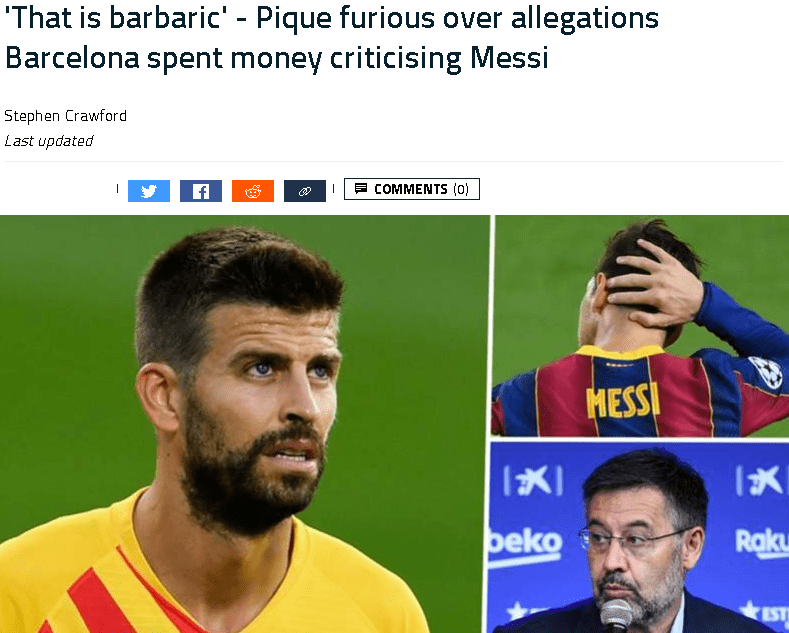The height and width of the screenshot is (633, 789).
Task: Click the speech bubble icon beside COMMENTS
Action: tap(361, 189)
